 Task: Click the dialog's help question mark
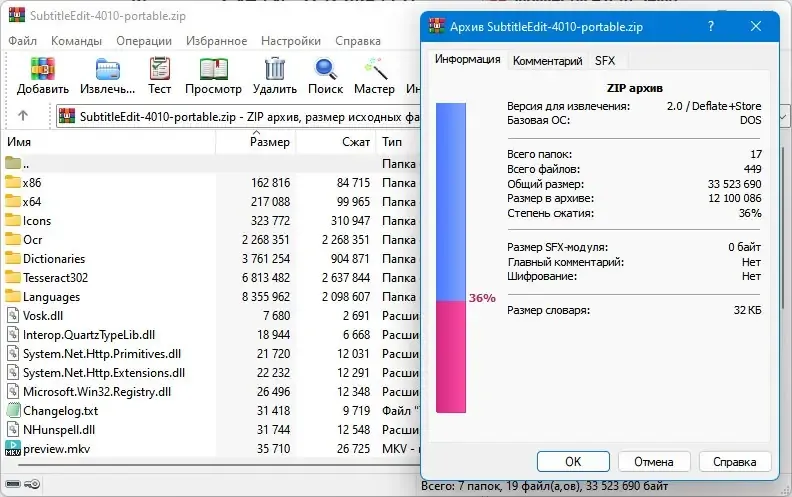pyautogui.click(x=711, y=26)
